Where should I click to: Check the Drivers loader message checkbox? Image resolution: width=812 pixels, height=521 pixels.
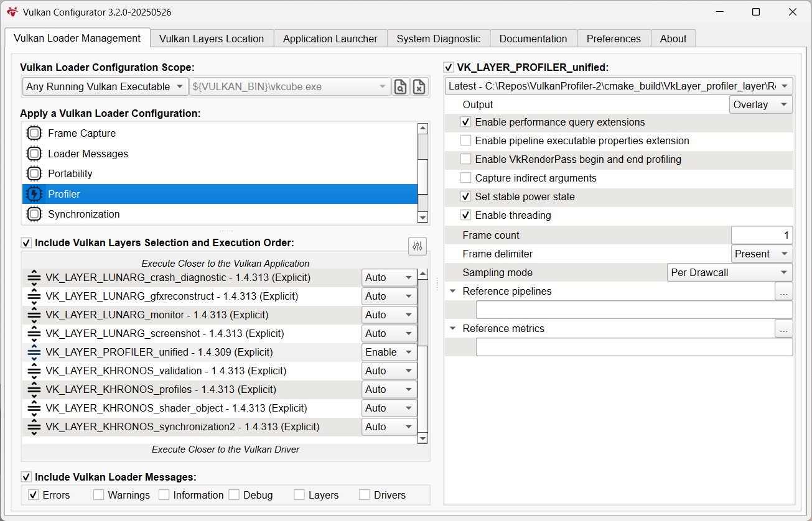pyautogui.click(x=365, y=495)
